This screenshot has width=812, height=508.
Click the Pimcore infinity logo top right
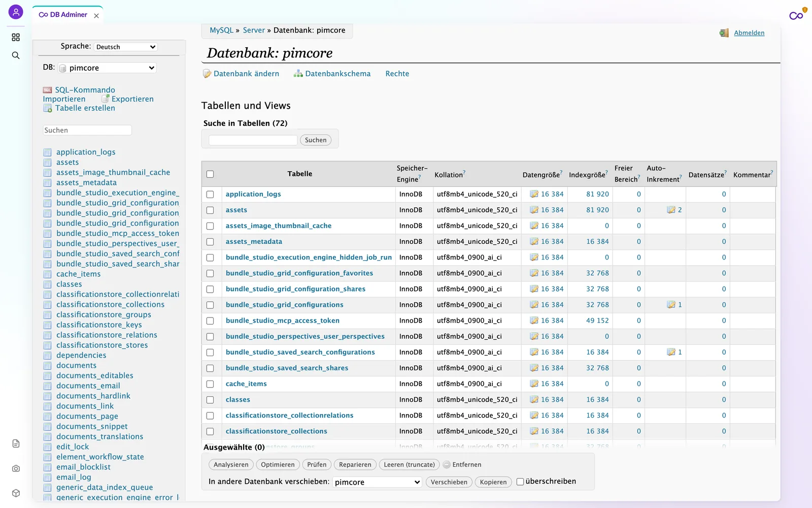[x=797, y=15]
